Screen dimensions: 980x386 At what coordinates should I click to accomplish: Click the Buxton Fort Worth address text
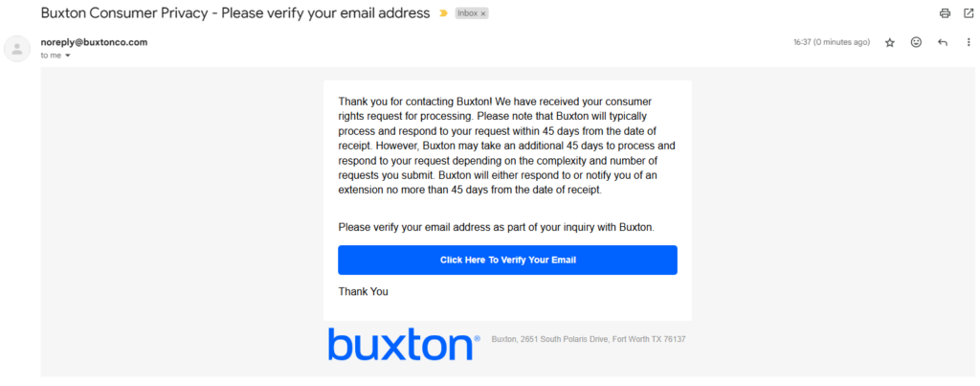(x=588, y=339)
